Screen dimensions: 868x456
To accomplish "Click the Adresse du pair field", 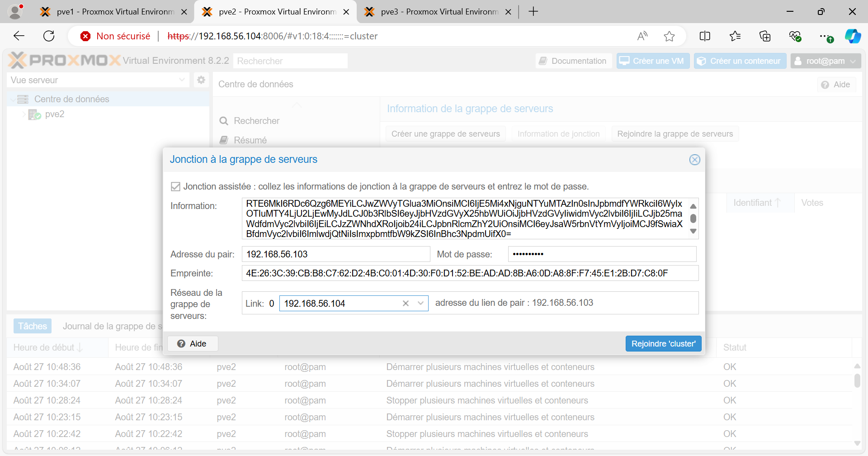I will point(336,254).
